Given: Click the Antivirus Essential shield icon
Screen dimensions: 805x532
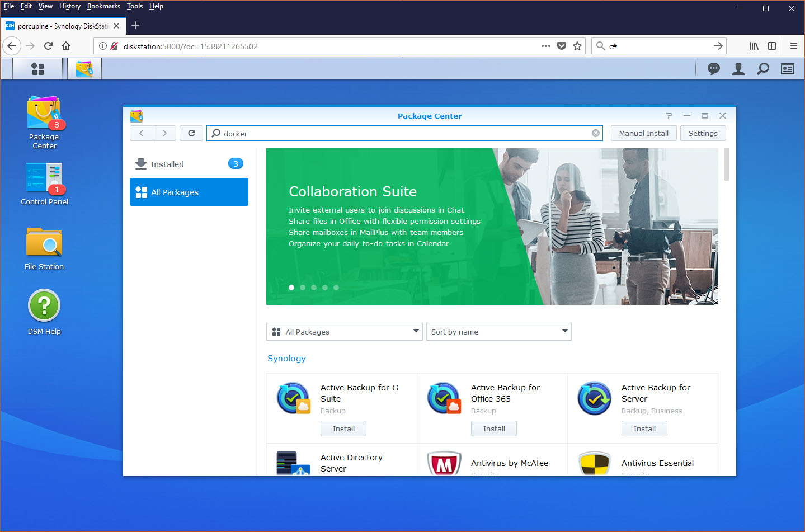Looking at the screenshot, I should click(x=595, y=464).
